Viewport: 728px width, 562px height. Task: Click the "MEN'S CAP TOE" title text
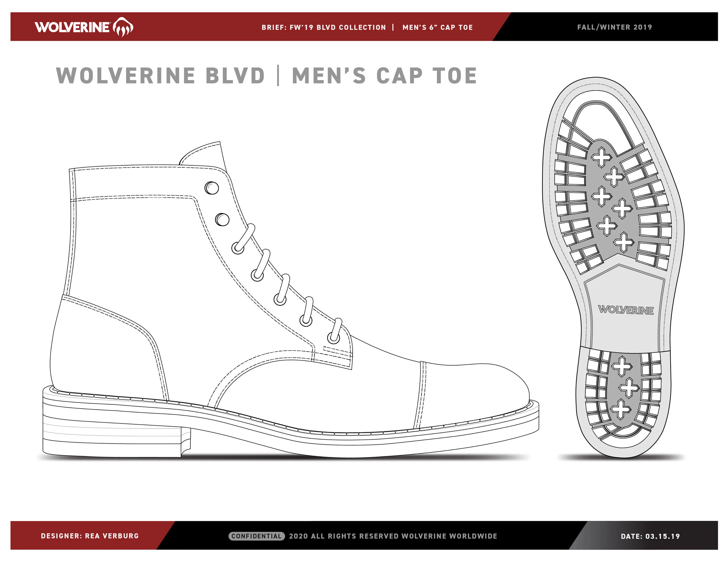pyautogui.click(x=384, y=76)
